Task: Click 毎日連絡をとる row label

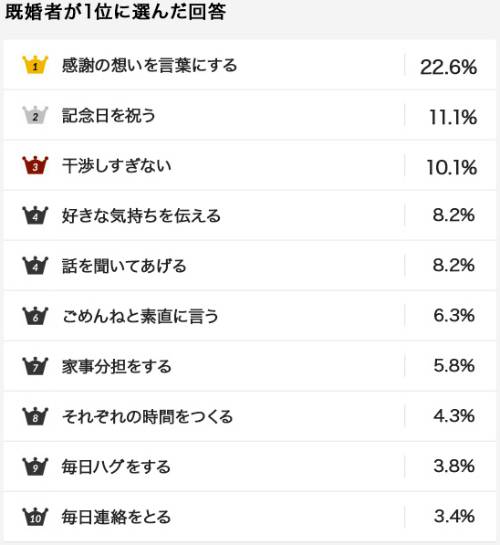Action: pos(116,517)
